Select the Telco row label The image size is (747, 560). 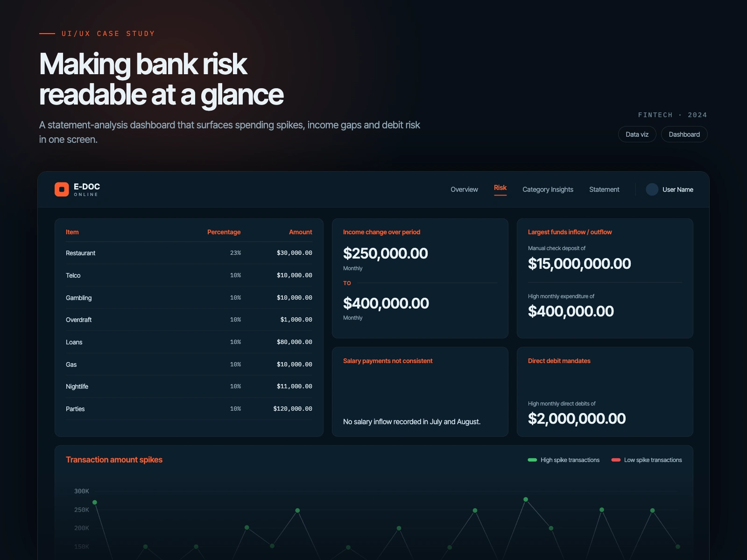pyautogui.click(x=73, y=275)
